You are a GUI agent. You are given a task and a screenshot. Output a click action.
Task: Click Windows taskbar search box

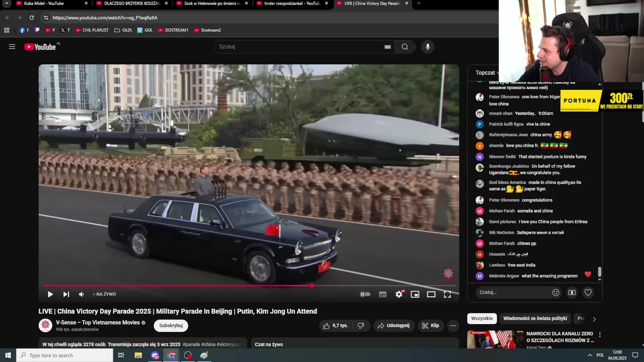(x=65, y=355)
